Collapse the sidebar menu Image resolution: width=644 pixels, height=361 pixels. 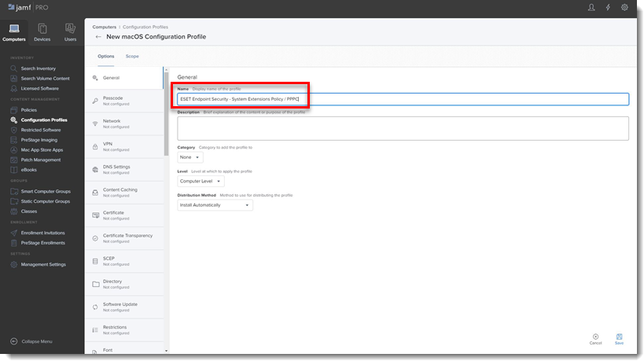pyautogui.click(x=31, y=341)
